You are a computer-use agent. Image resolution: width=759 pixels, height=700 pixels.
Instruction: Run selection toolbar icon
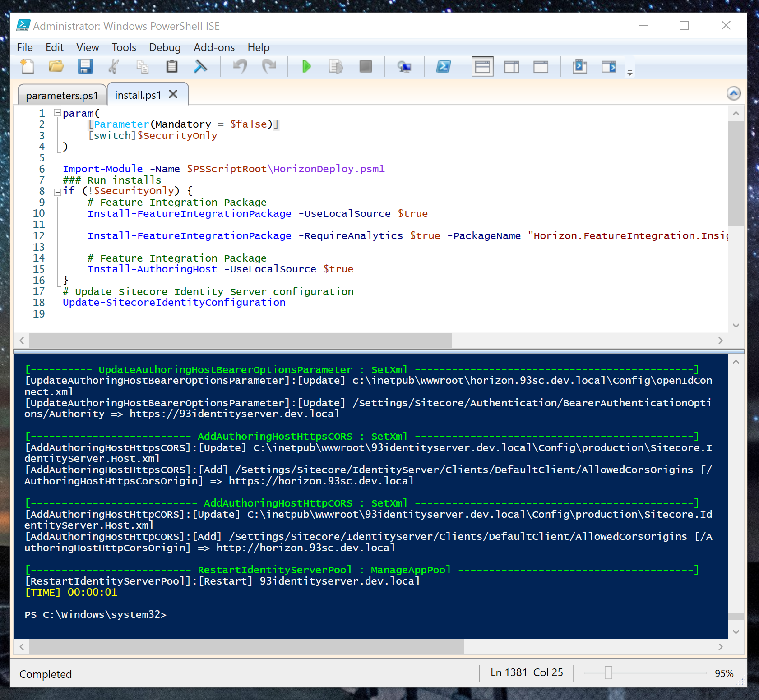(336, 67)
